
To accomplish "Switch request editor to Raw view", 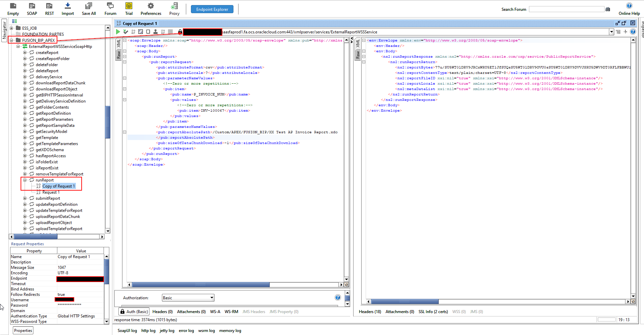I will point(119,55).
